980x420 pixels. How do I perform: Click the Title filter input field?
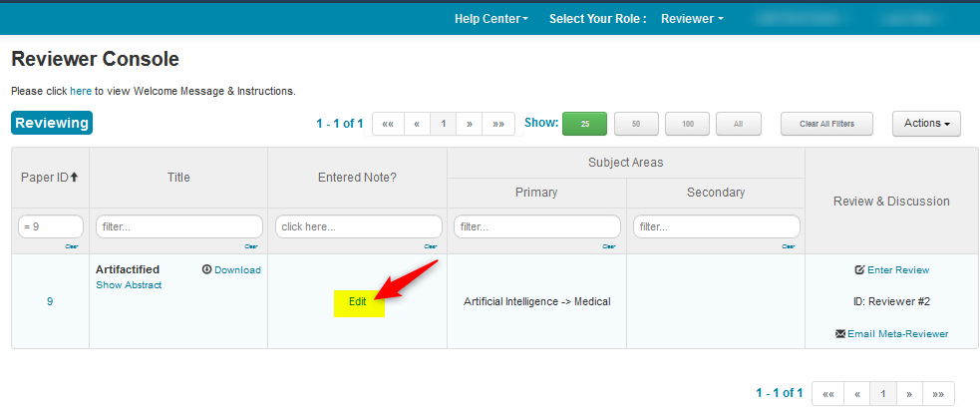(x=178, y=226)
